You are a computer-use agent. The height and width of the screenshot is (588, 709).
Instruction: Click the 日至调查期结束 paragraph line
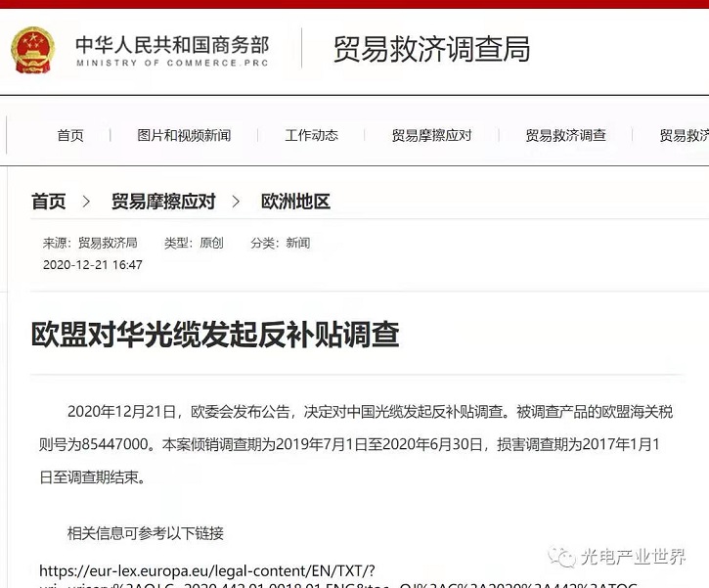pyautogui.click(x=92, y=477)
